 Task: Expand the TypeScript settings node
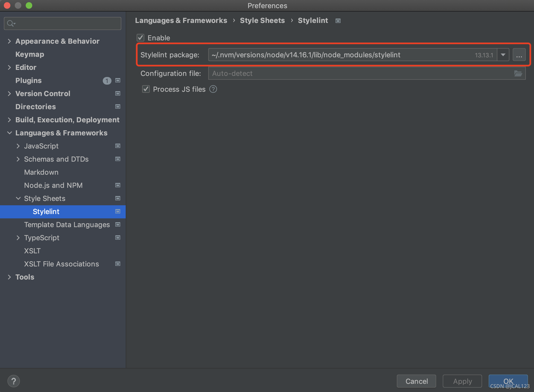[18, 238]
